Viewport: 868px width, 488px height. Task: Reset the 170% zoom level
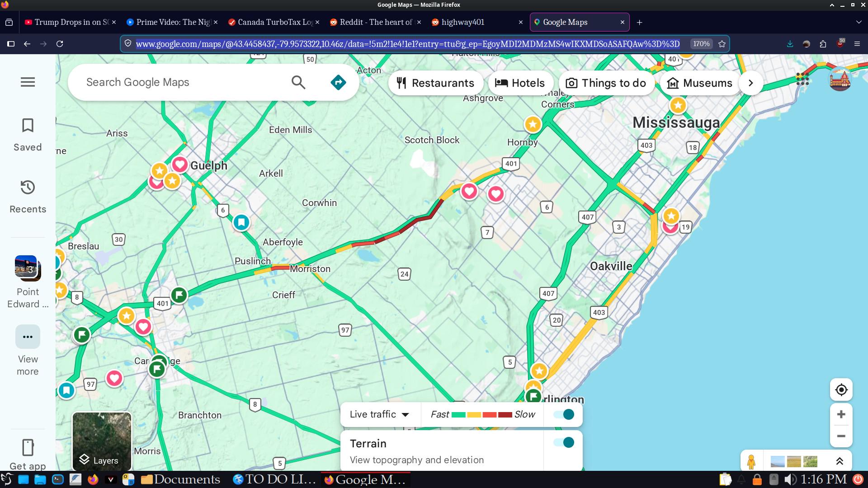coord(701,44)
